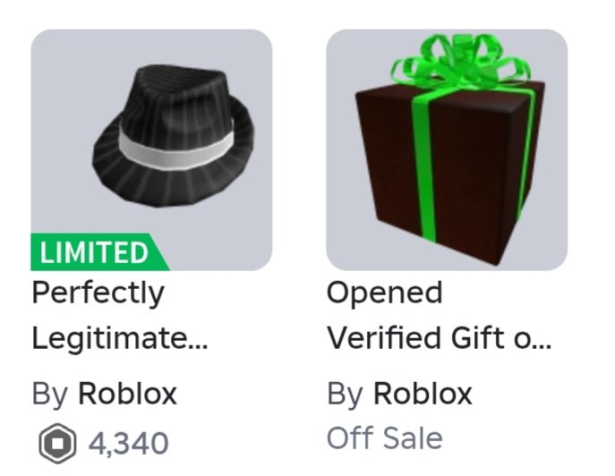615x476 pixels.
Task: Click the Robux currency icon
Action: click(57, 443)
